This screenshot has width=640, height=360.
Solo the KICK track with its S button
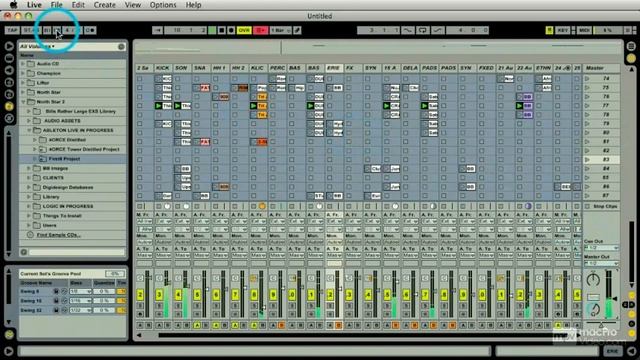pos(159,305)
